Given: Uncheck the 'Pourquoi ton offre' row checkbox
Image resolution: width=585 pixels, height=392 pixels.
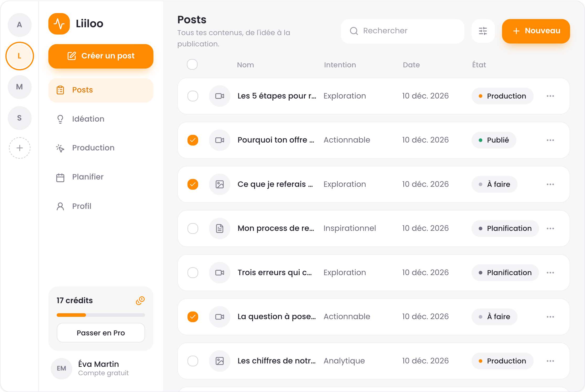Looking at the screenshot, I should [193, 140].
